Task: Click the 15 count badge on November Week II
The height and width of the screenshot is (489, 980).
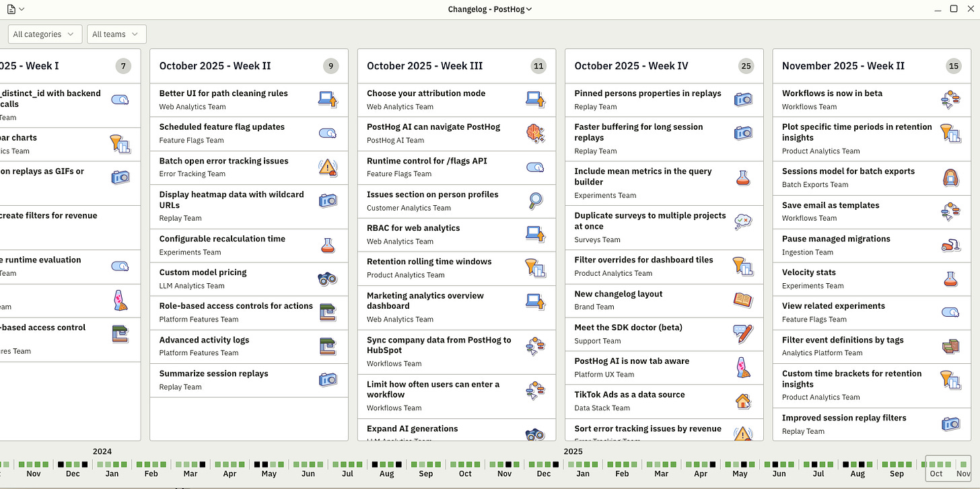Action: coord(953,66)
